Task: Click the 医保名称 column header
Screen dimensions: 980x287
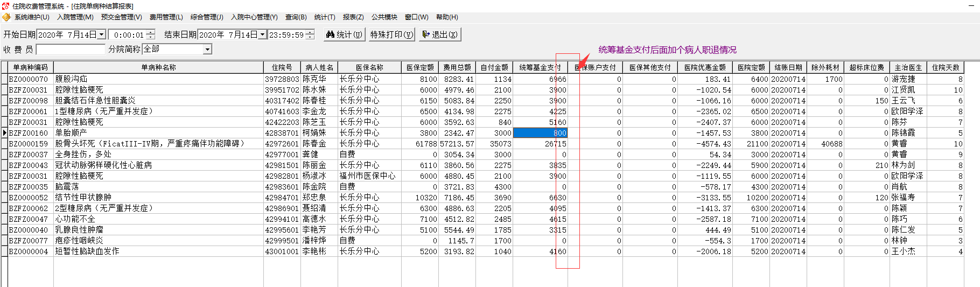Action: [369, 67]
